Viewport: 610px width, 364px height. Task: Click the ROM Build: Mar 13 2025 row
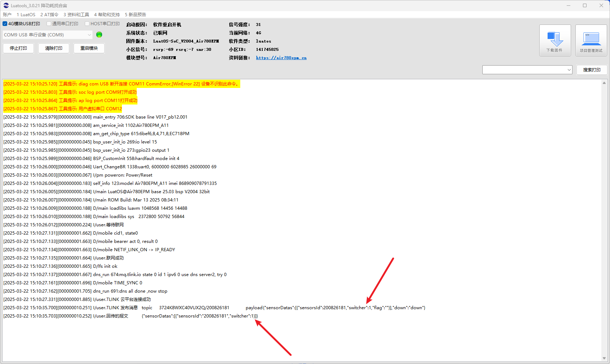tap(91, 200)
